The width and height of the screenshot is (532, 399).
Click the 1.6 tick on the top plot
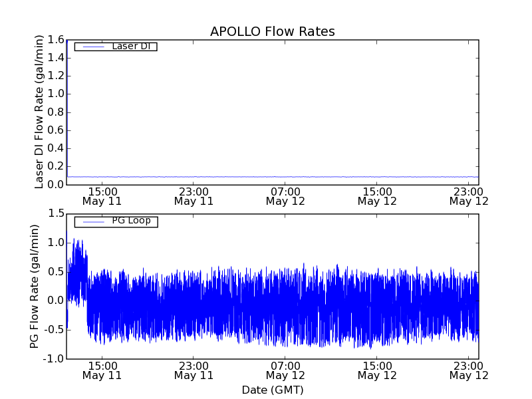55,40
